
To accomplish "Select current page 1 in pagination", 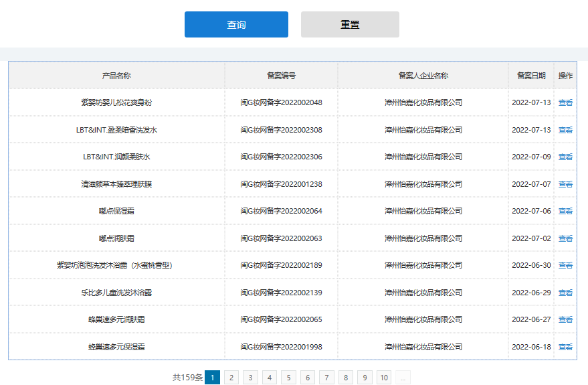I will [x=212, y=378].
